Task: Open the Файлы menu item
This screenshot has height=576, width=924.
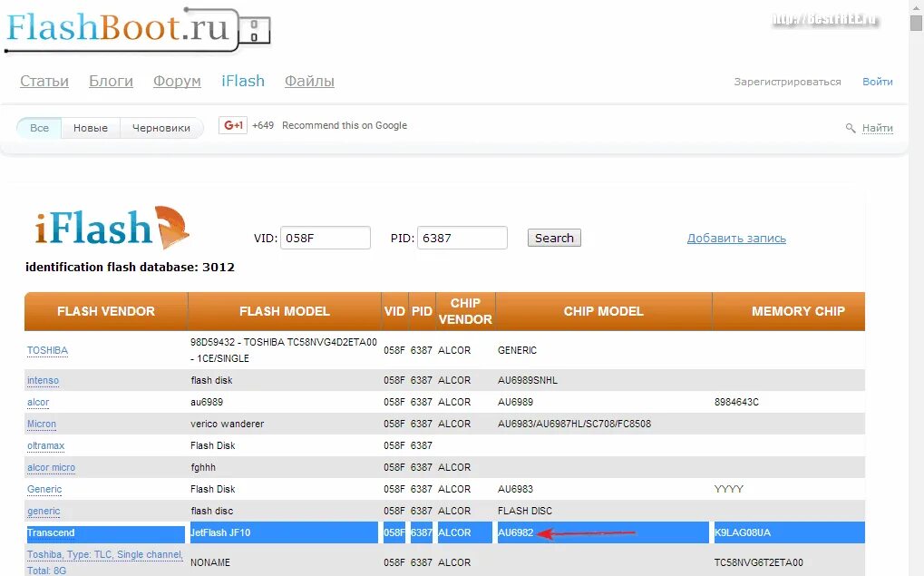Action: [309, 81]
